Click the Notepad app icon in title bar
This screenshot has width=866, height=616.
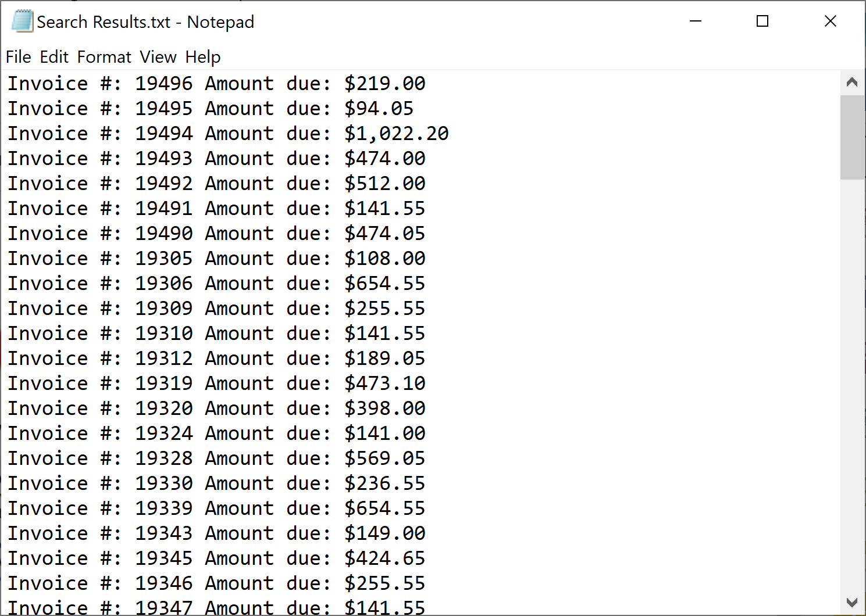coord(22,22)
